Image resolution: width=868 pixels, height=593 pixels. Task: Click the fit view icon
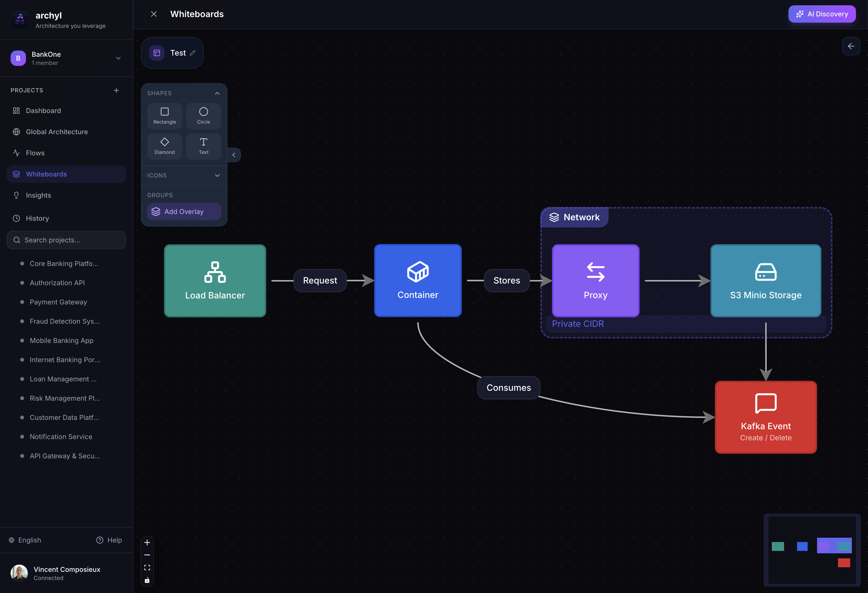coord(147,568)
